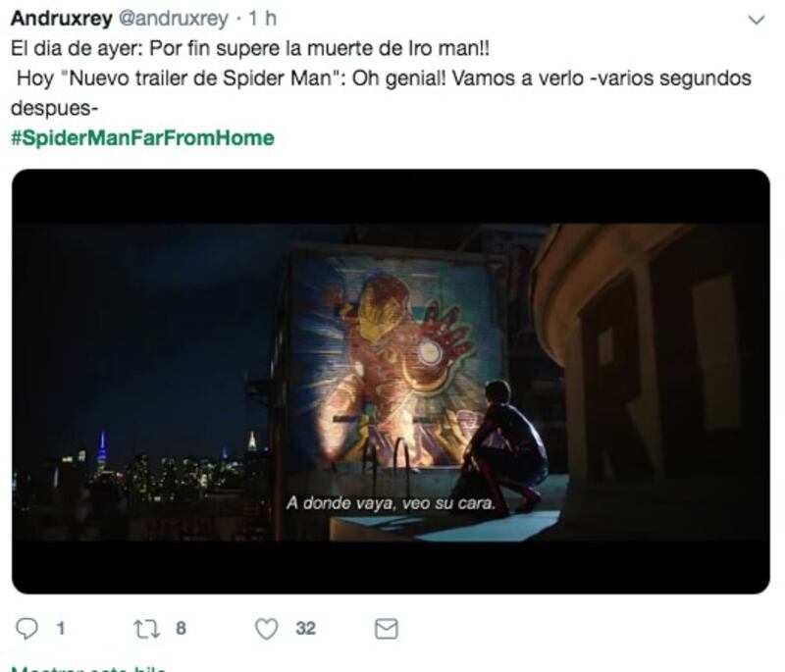
Task: Click the tweet text starting El dia de ayer
Action: point(250,48)
